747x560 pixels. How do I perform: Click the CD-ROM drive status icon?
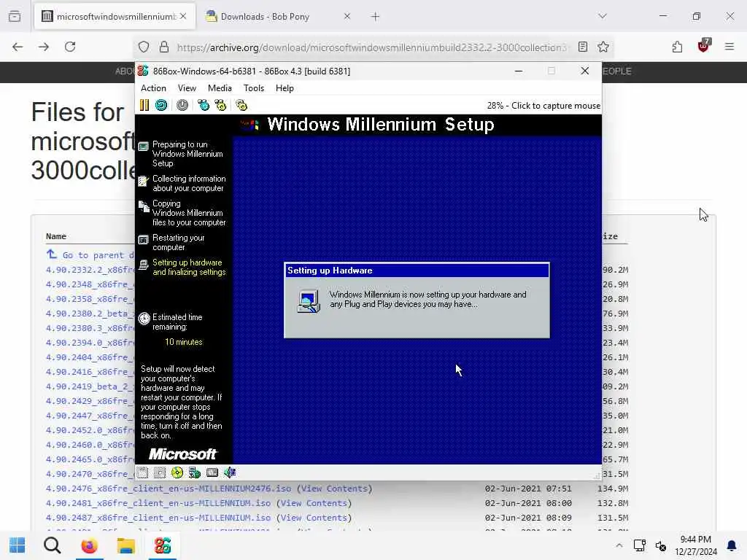[177, 472]
